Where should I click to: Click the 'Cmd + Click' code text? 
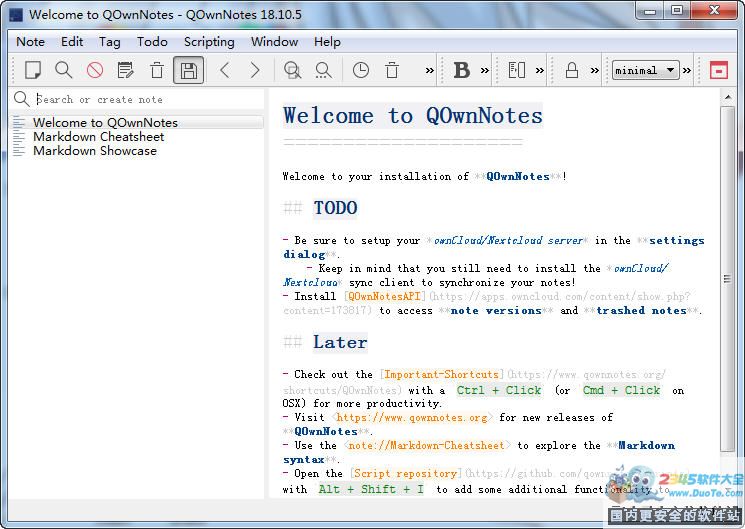(x=621, y=390)
